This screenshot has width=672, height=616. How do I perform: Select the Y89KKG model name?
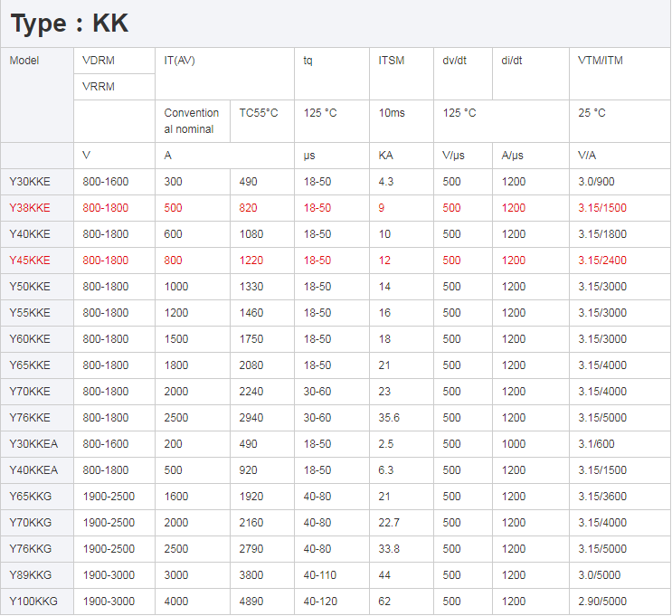click(31, 575)
